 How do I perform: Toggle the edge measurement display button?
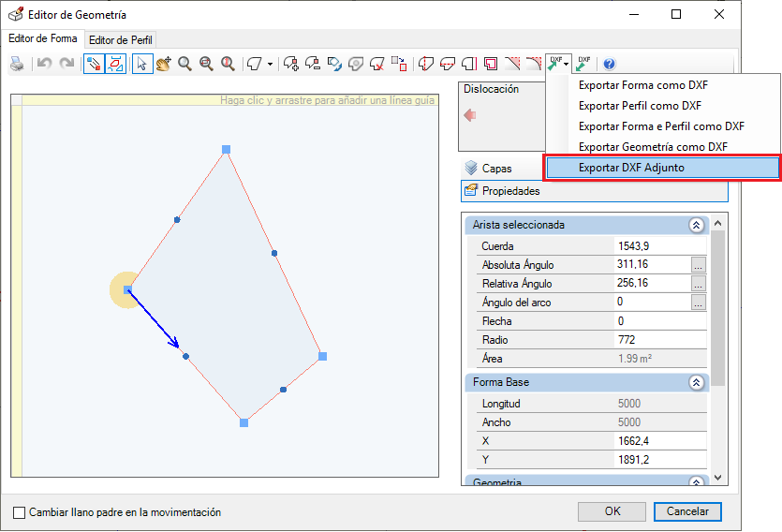[116, 64]
